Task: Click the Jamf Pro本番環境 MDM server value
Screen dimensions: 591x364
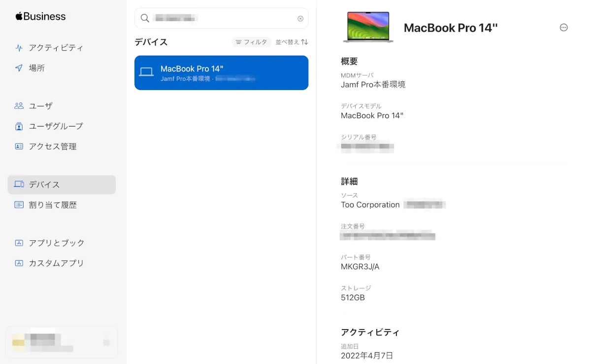Action: coord(373,85)
